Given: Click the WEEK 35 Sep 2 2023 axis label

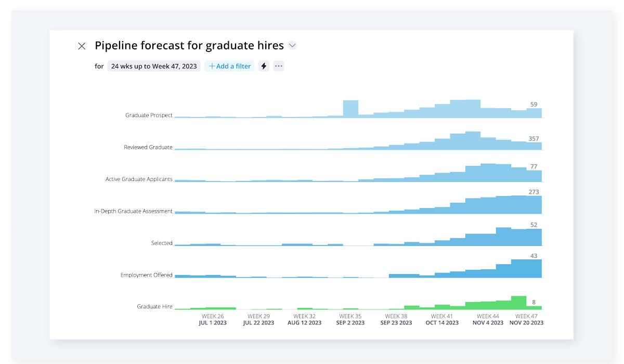Looking at the screenshot, I should [350, 319].
